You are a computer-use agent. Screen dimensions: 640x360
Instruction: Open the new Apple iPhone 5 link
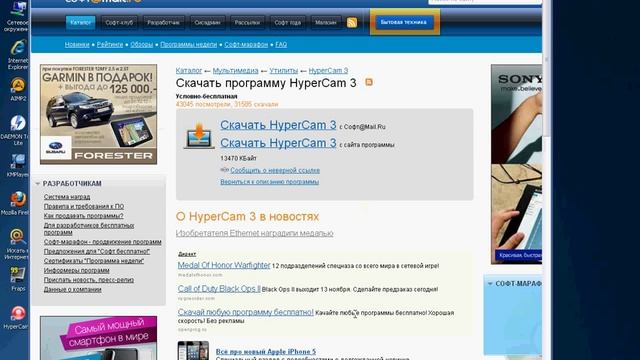266,351
